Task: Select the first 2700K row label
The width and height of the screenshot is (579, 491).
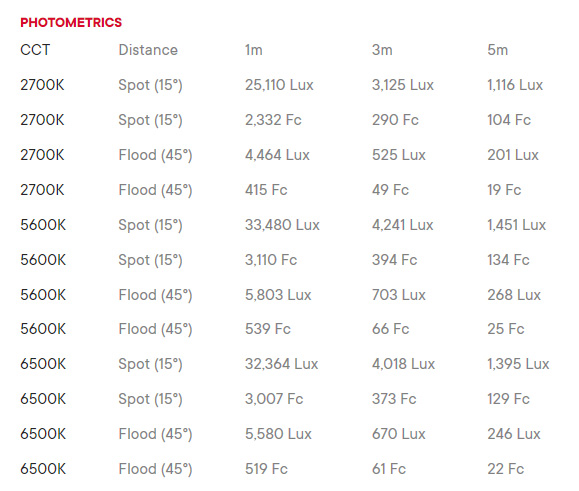Action: (x=42, y=85)
